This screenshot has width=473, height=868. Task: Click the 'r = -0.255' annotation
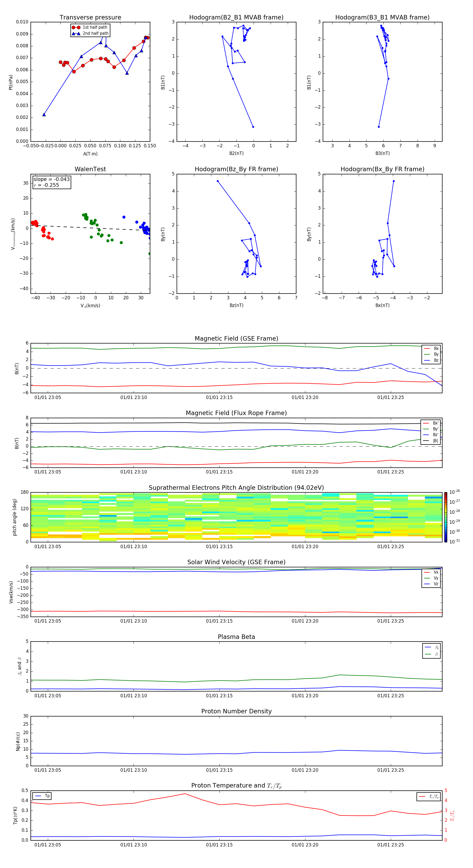pos(47,185)
